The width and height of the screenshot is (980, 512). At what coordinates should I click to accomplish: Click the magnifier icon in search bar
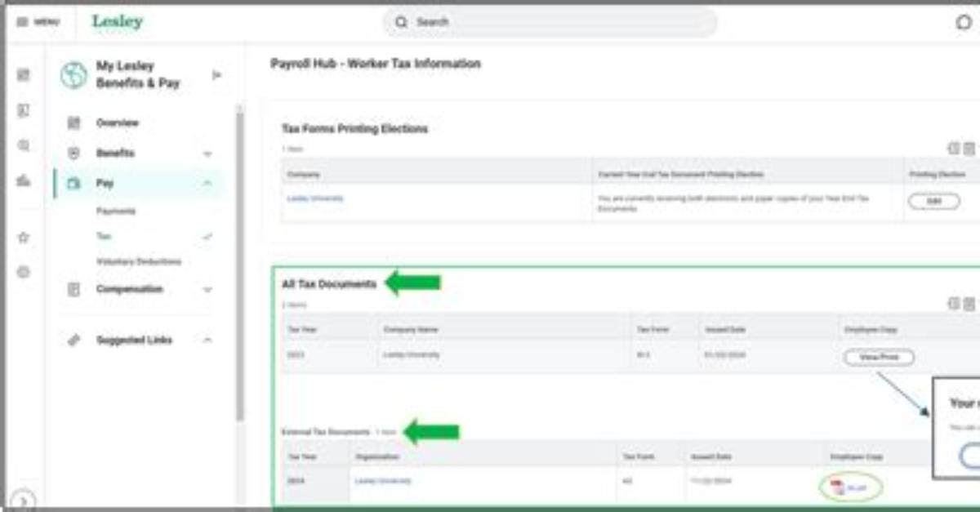click(x=401, y=22)
